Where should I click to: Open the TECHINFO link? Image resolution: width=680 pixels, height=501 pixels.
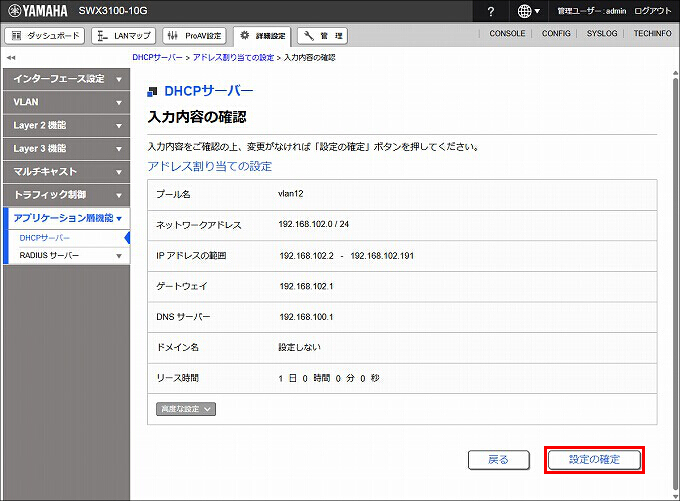tap(652, 33)
